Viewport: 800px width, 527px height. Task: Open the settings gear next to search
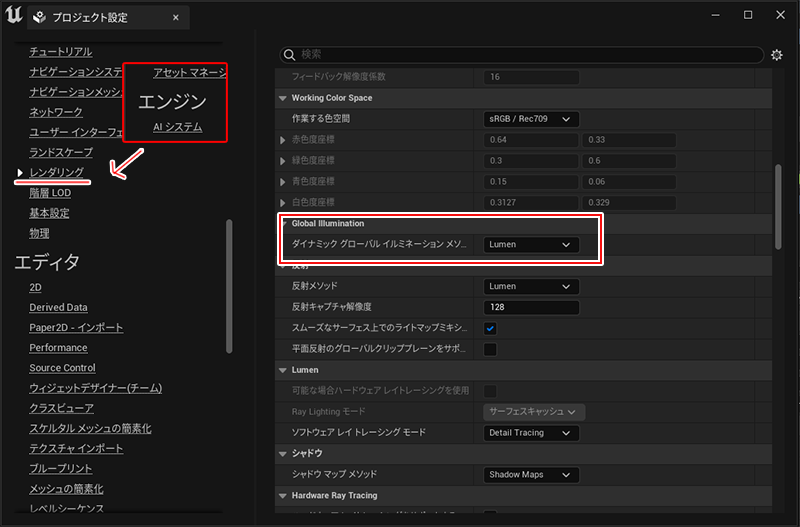pos(776,55)
